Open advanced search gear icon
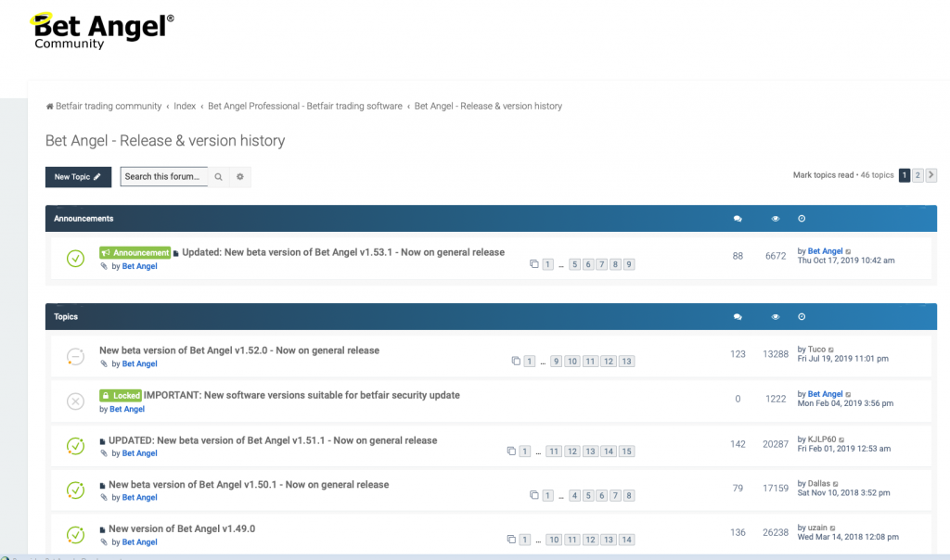 pos(240,177)
